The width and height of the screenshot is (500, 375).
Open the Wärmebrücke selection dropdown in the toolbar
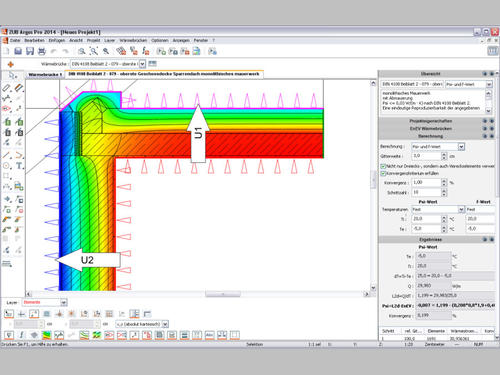pyautogui.click(x=142, y=64)
